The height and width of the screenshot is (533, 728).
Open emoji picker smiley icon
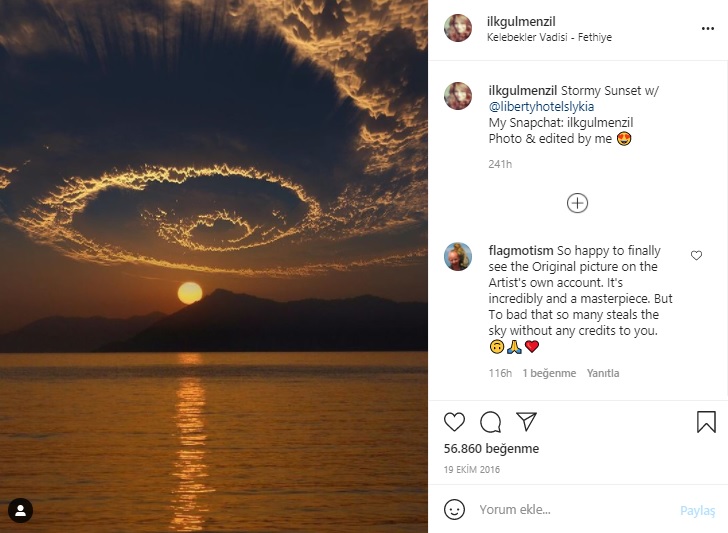[454, 510]
